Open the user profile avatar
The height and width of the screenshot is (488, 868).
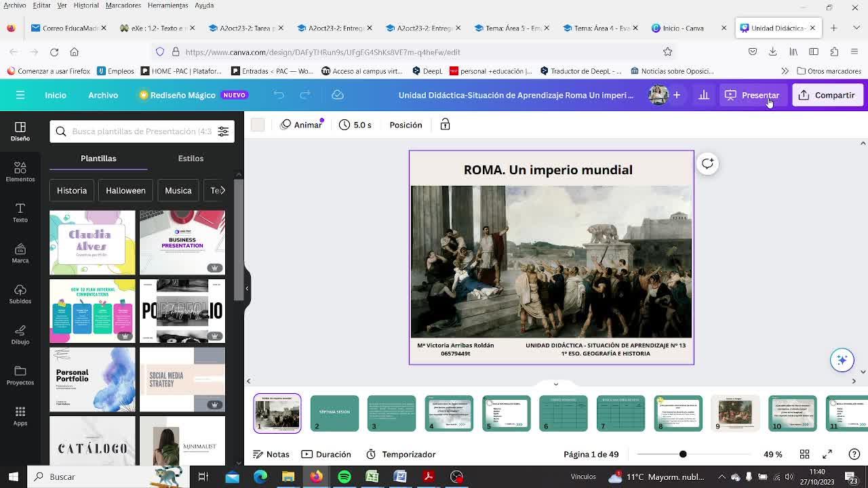tap(658, 95)
